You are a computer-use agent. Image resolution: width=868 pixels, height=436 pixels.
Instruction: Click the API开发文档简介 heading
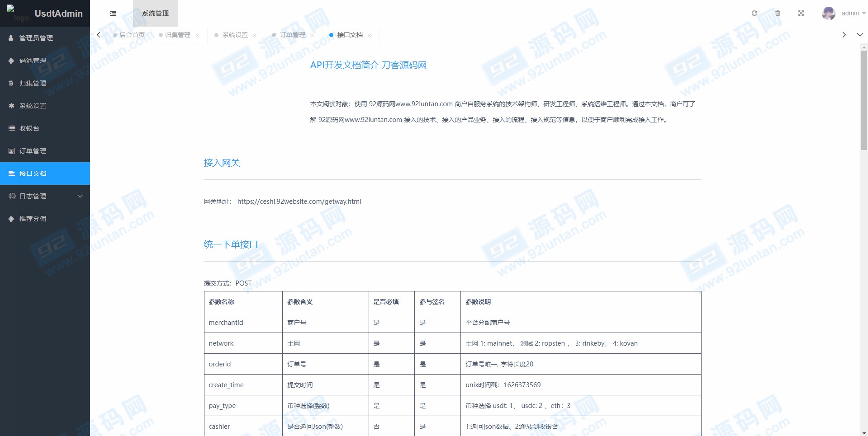tap(368, 65)
